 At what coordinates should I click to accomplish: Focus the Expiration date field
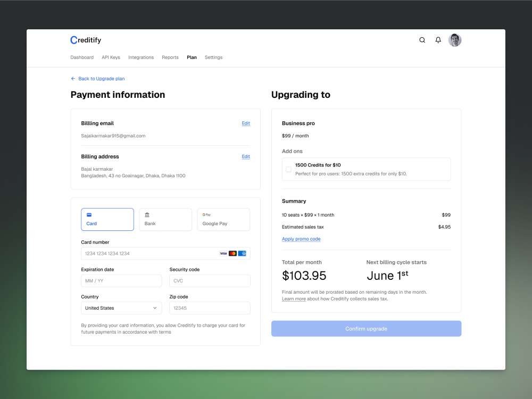(x=121, y=281)
